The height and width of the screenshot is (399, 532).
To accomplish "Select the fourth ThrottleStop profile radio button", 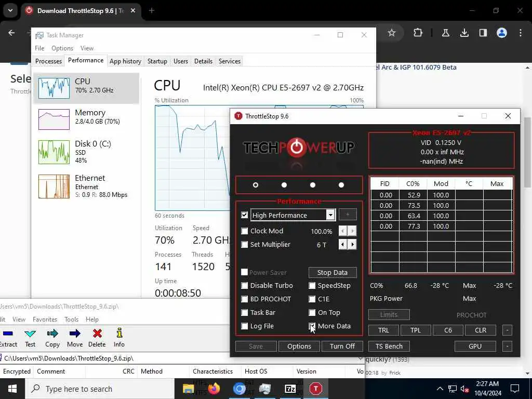I will point(341,185).
